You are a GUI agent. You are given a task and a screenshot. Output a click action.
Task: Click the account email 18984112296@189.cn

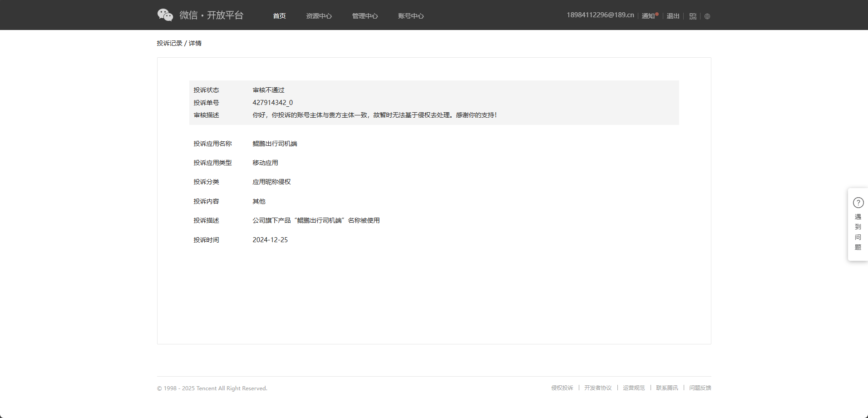point(600,15)
